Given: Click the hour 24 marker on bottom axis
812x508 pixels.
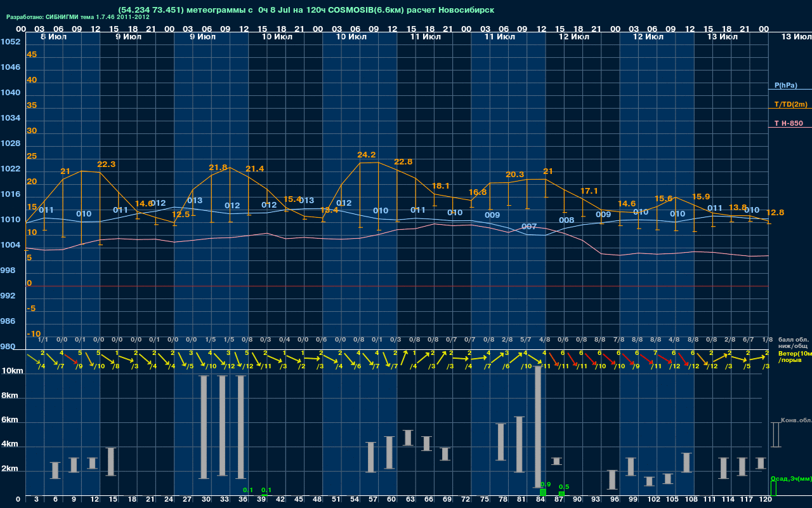Looking at the screenshot, I should tap(169, 500).
